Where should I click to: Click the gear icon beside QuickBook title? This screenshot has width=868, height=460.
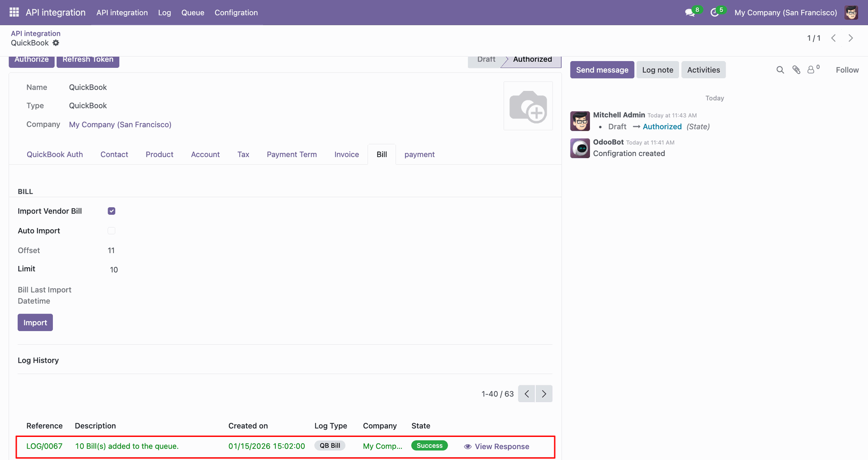coord(56,43)
